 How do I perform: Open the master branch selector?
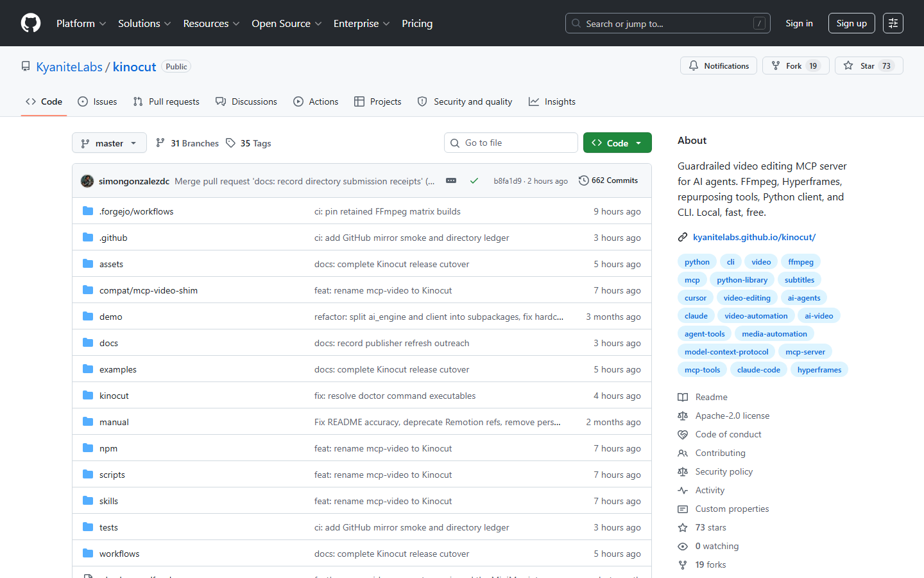pos(109,143)
